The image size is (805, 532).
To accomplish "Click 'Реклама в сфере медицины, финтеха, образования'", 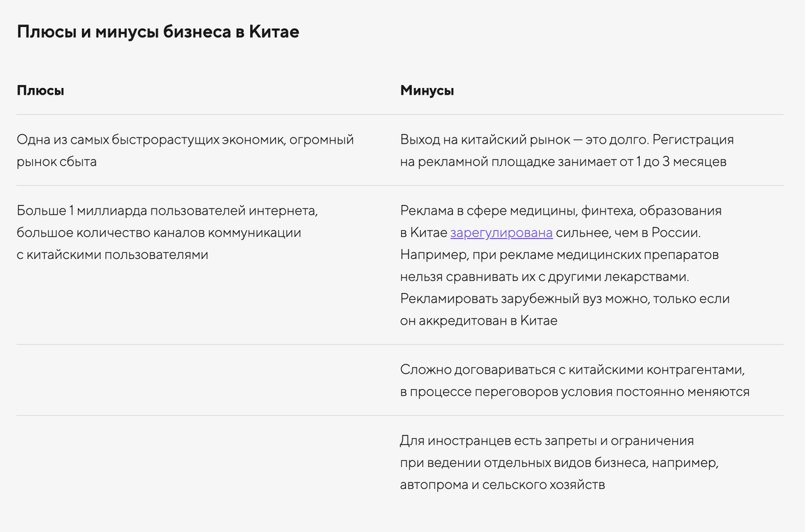I will click(x=561, y=211).
